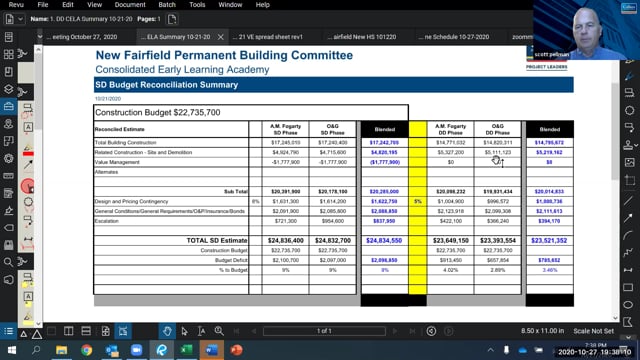
Task: Click the new document icon beside Pages
Action: coord(172,19)
